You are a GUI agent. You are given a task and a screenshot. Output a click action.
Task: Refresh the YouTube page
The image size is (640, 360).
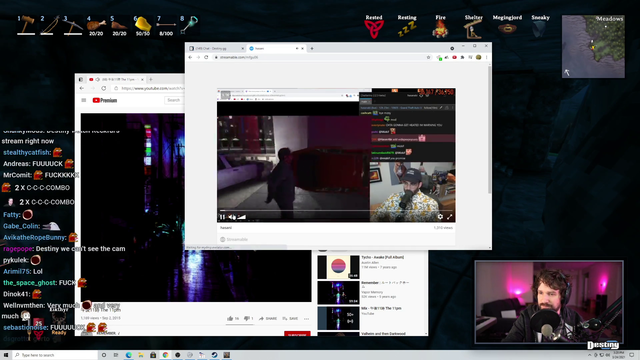coord(104,88)
